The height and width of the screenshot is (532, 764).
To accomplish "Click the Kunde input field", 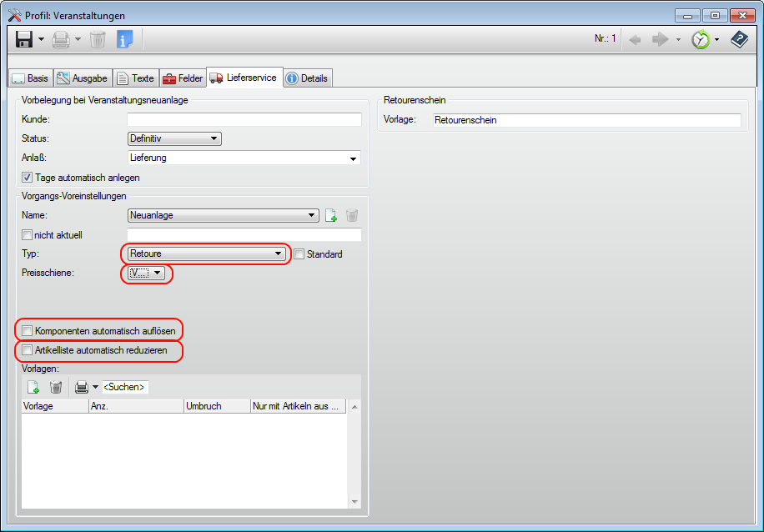I will pyautogui.click(x=244, y=120).
